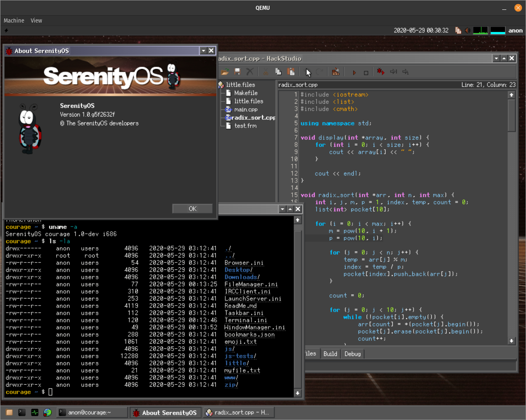Save the file using the floppy disk icon
Image resolution: width=526 pixels, height=420 pixels.
tap(237, 72)
